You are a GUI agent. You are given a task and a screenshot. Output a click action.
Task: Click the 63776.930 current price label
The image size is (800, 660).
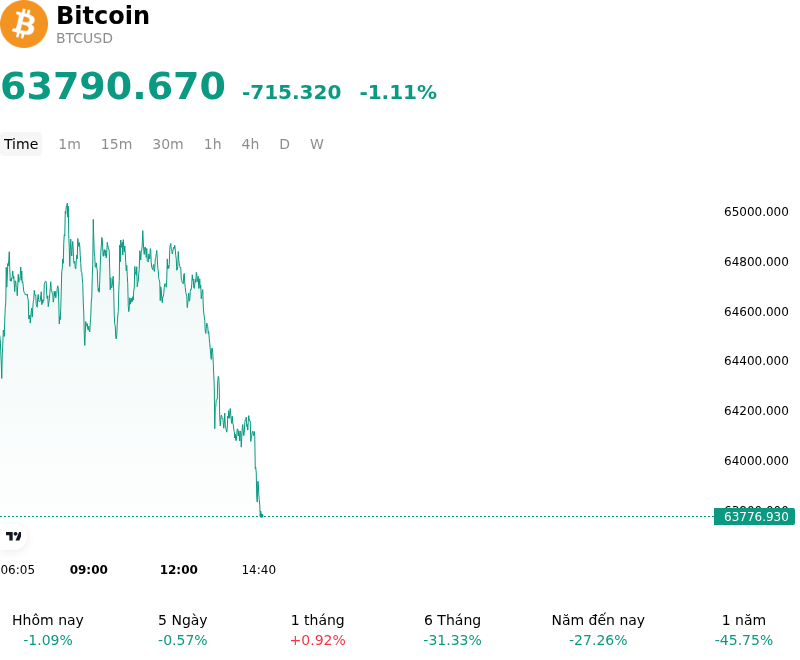pyautogui.click(x=755, y=517)
